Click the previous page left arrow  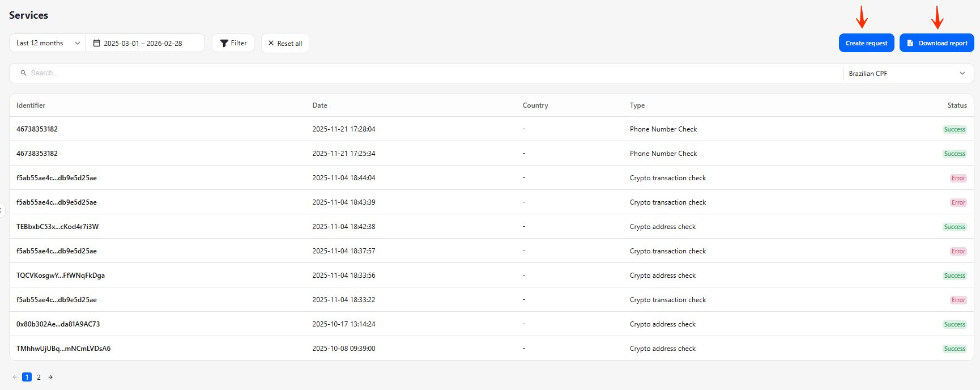(x=15, y=377)
